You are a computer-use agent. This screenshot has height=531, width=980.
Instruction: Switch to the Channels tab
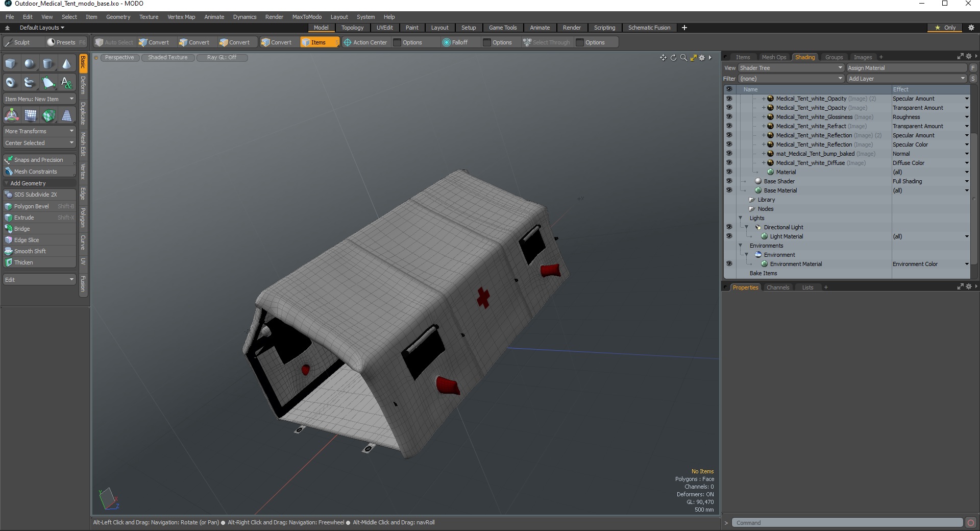(x=777, y=287)
